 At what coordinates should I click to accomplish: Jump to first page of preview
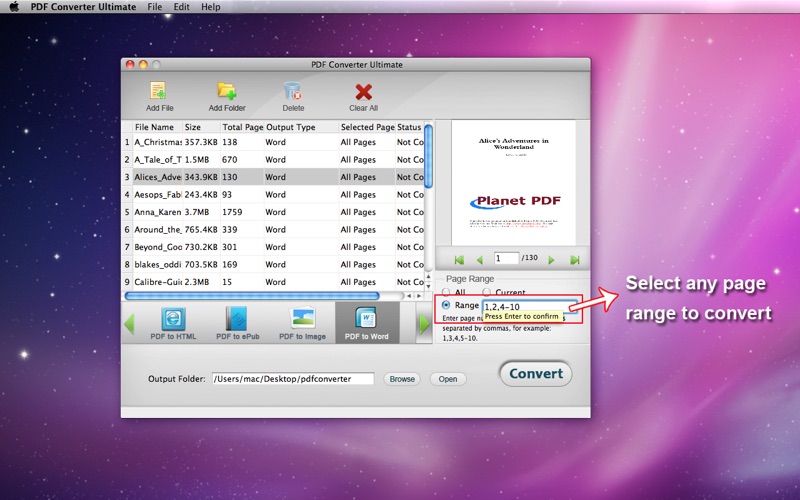click(459, 260)
